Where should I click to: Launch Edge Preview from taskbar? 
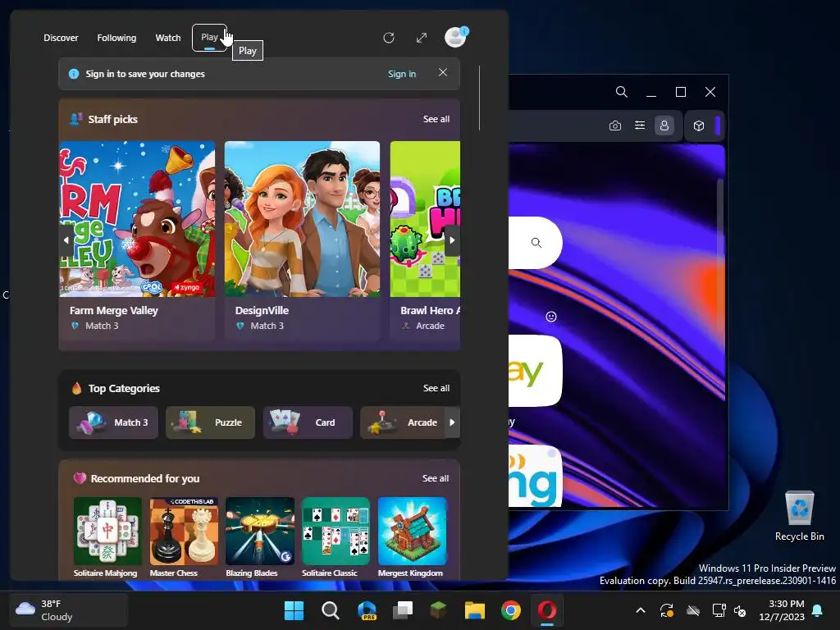click(367, 610)
